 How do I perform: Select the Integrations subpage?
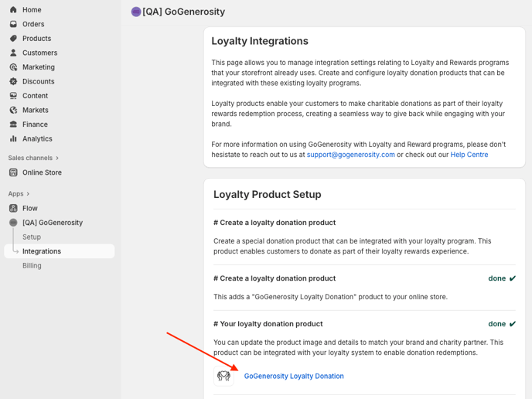point(60,251)
